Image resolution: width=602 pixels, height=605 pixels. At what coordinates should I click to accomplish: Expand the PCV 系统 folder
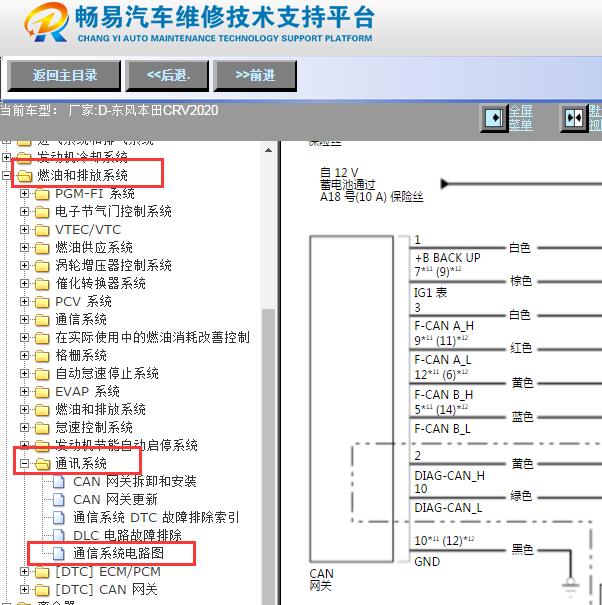pos(24,301)
